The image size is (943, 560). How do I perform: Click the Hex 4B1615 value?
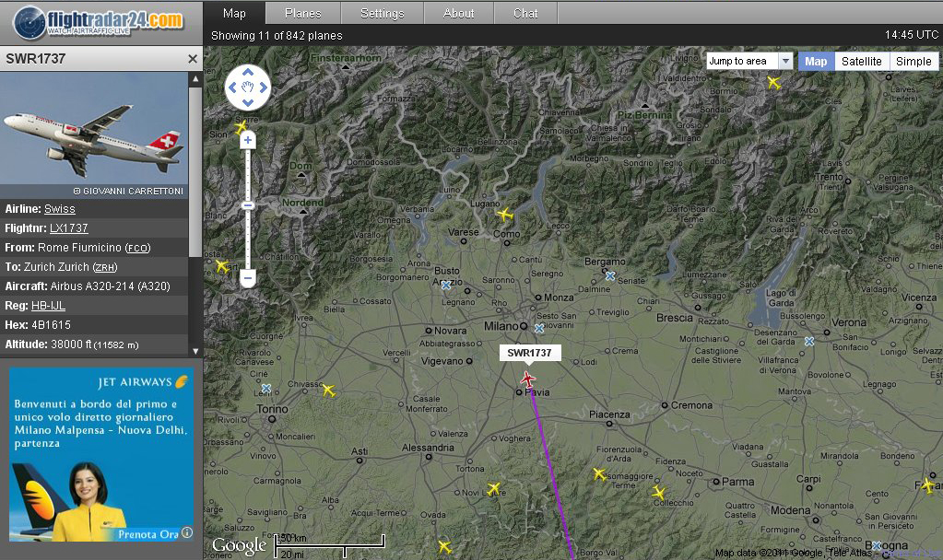pos(51,325)
